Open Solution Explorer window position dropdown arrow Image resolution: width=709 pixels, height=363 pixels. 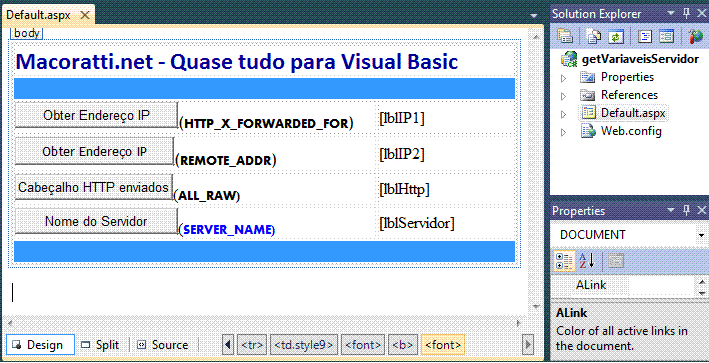(x=671, y=14)
